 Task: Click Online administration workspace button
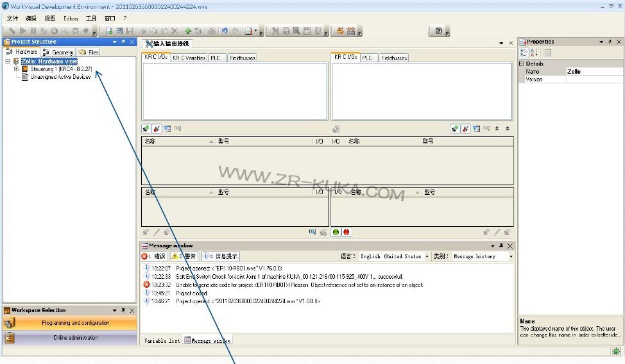click(75, 338)
